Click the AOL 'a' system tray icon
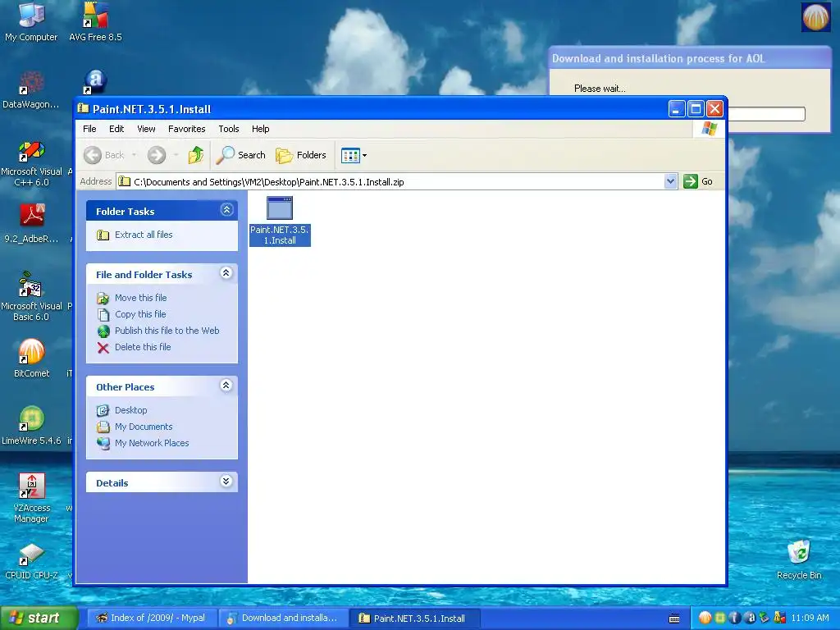The image size is (840, 630). point(749,619)
